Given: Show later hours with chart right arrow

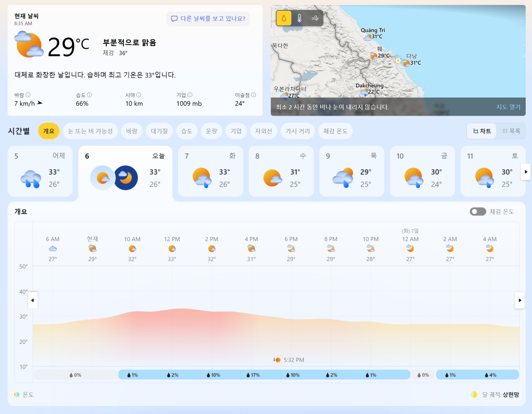Looking at the screenshot, I should [519, 300].
